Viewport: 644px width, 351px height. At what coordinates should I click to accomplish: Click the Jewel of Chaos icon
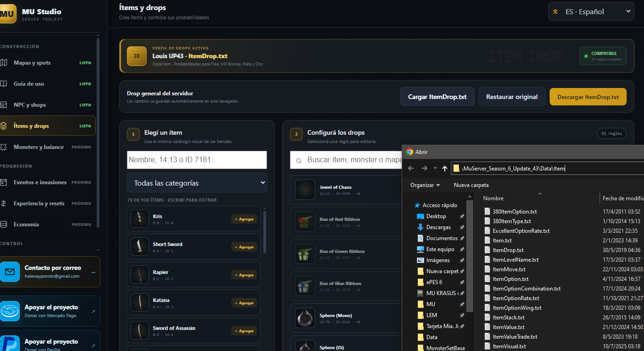pos(305,190)
